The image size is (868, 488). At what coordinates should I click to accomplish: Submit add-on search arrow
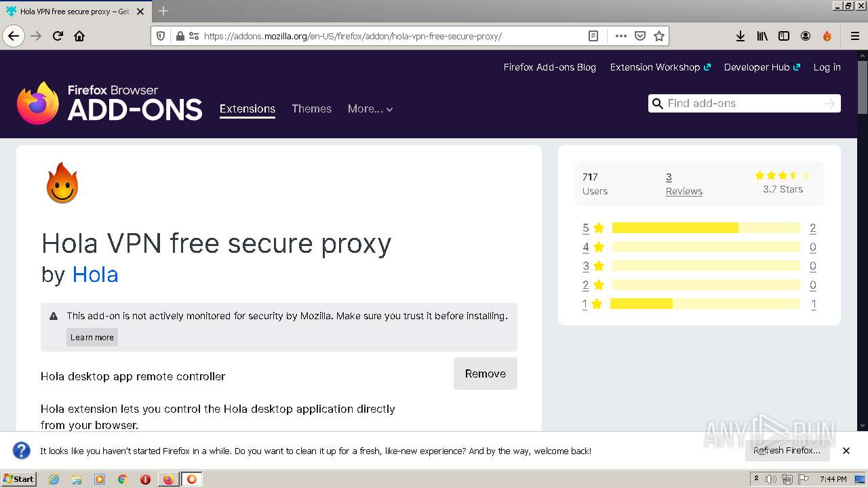click(x=829, y=103)
